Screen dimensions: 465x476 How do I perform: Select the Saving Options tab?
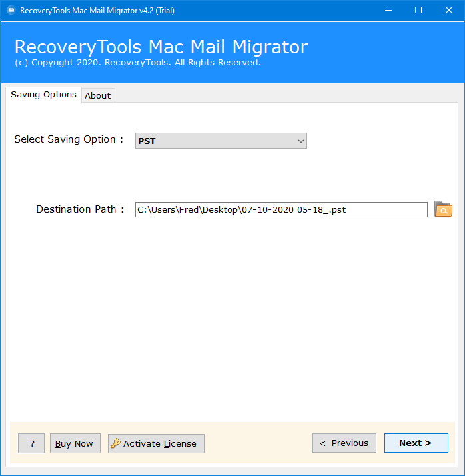click(43, 95)
